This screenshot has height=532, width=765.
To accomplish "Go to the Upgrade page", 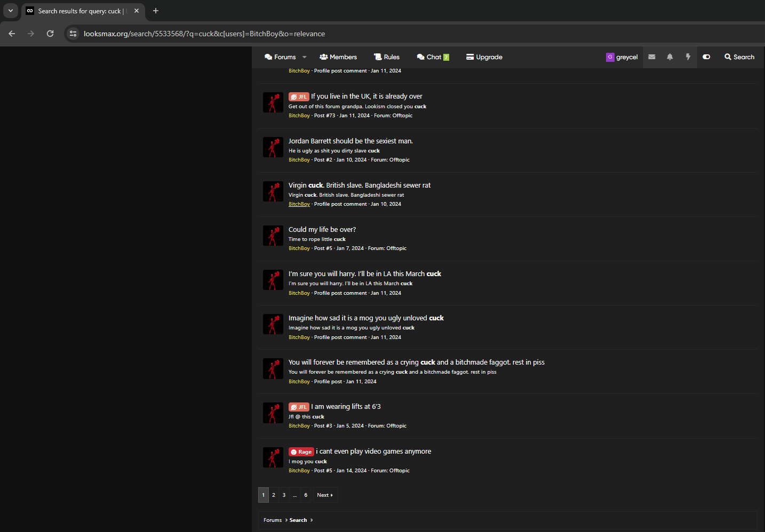I will tap(484, 57).
